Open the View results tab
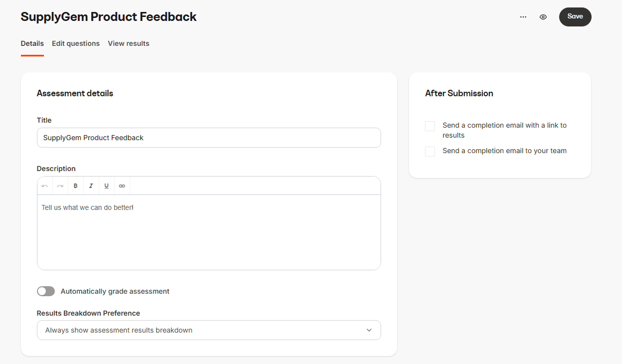The height and width of the screenshot is (364, 622). click(128, 43)
